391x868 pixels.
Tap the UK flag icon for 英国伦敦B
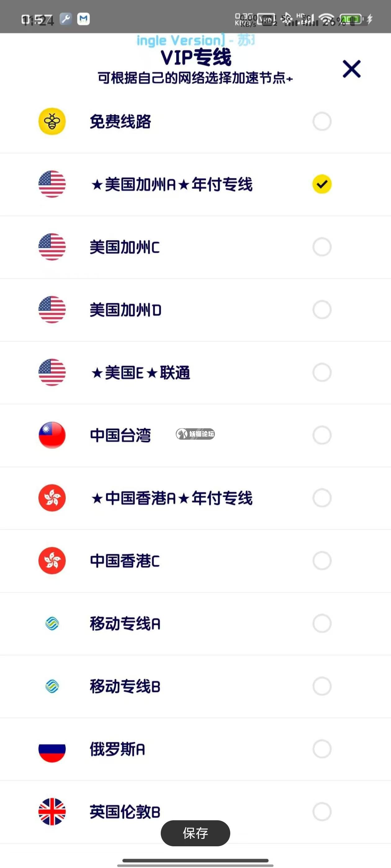(52, 811)
